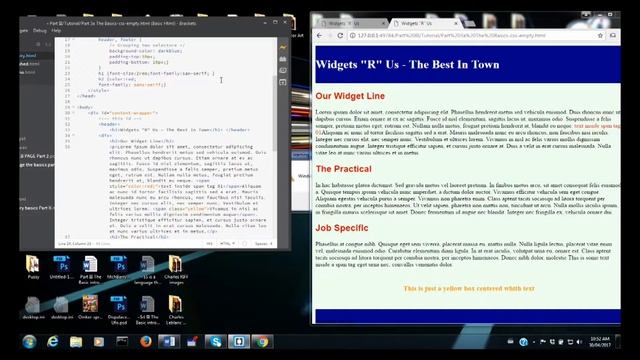Open the Extension Manager icon in Brackets
The width and height of the screenshot is (640, 360).
283,59
